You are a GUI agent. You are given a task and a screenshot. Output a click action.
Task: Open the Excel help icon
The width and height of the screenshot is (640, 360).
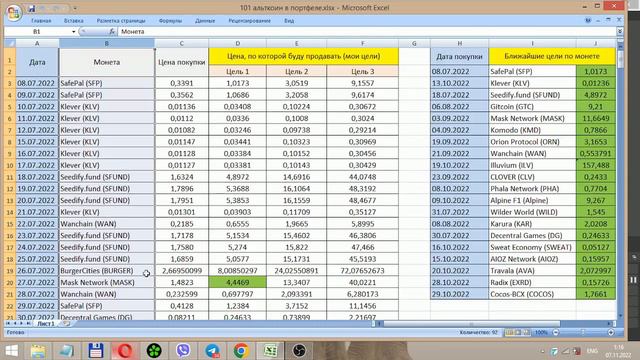pyautogui.click(x=588, y=20)
